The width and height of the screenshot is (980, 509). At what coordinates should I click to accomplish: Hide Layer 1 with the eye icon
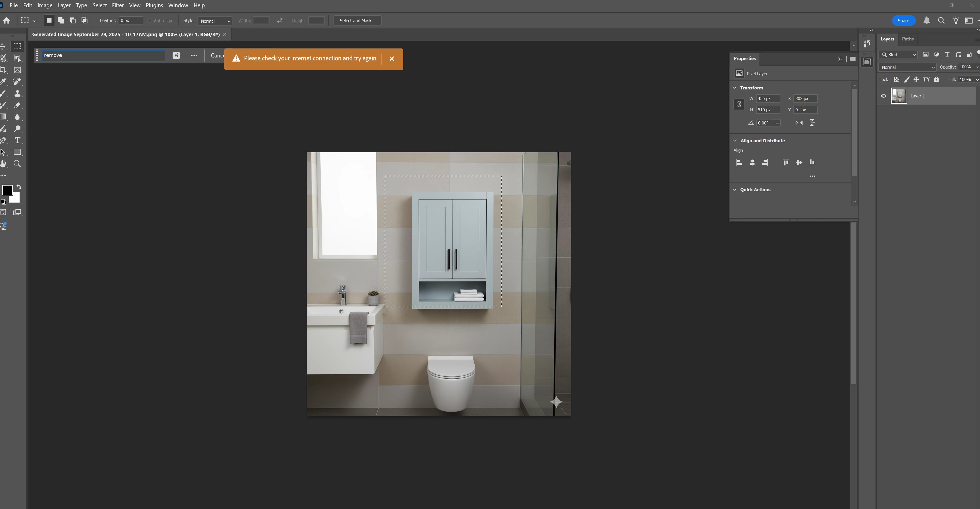click(883, 96)
